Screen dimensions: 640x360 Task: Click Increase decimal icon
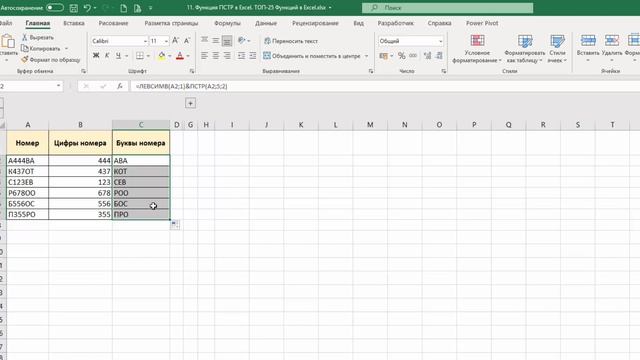[x=427, y=56]
